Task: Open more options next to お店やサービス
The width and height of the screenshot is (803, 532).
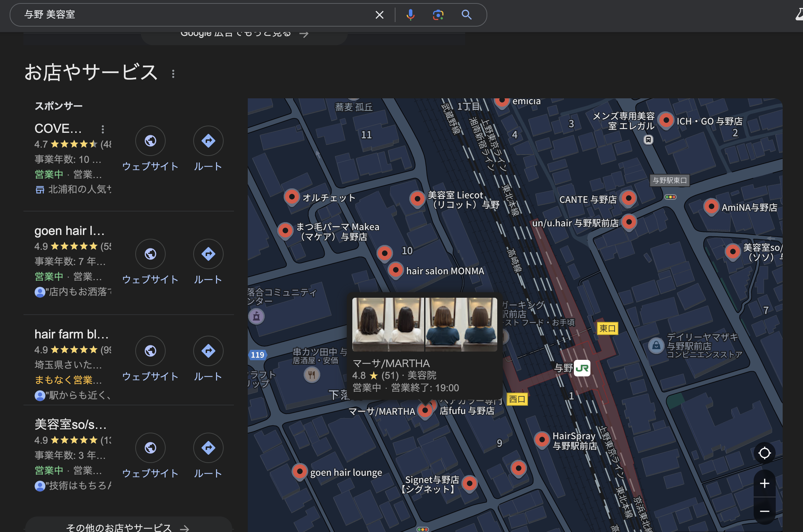Action: click(173, 73)
